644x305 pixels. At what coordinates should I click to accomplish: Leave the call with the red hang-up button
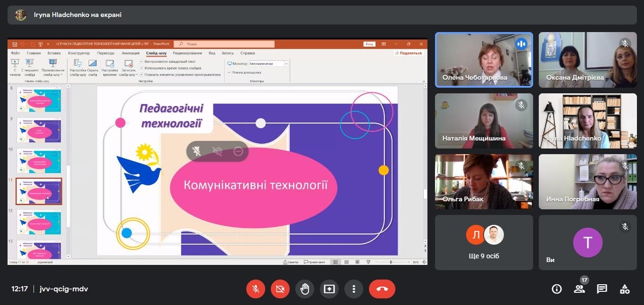382,289
